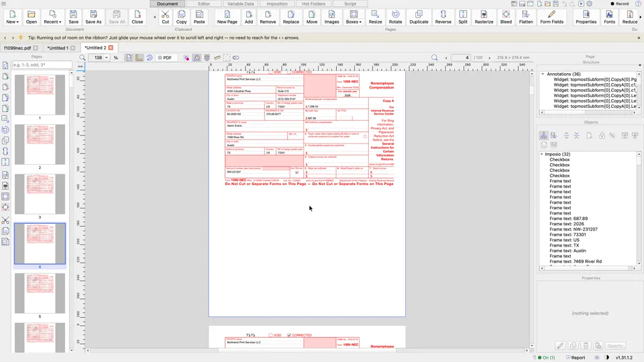Image resolution: width=644 pixels, height=362 pixels.
Task: Open a file with the Open icon
Action: click(x=32, y=17)
